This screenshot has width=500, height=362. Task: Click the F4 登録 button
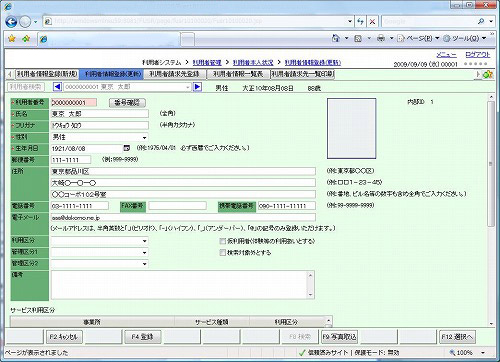coord(142,337)
